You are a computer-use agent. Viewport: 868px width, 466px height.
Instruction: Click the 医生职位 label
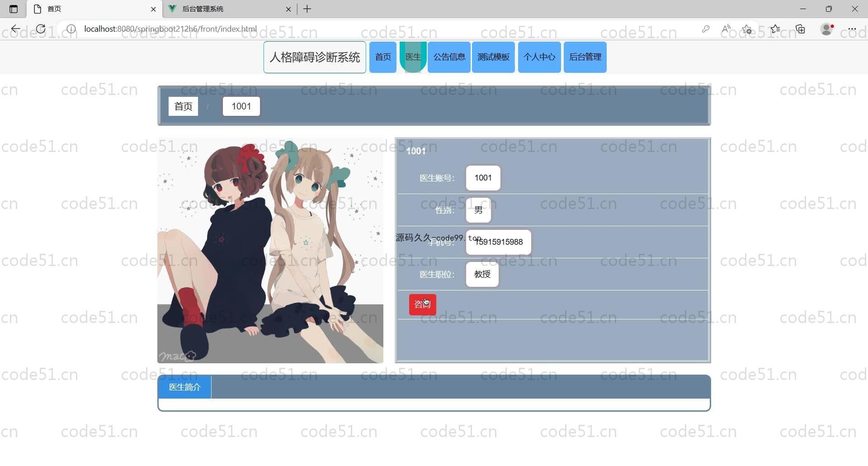tap(437, 275)
